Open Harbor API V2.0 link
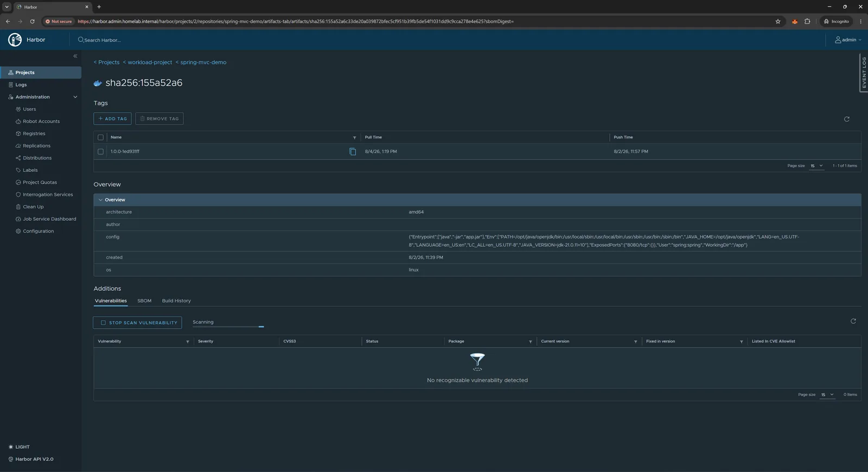Viewport: 868px width, 472px height. pos(31,459)
